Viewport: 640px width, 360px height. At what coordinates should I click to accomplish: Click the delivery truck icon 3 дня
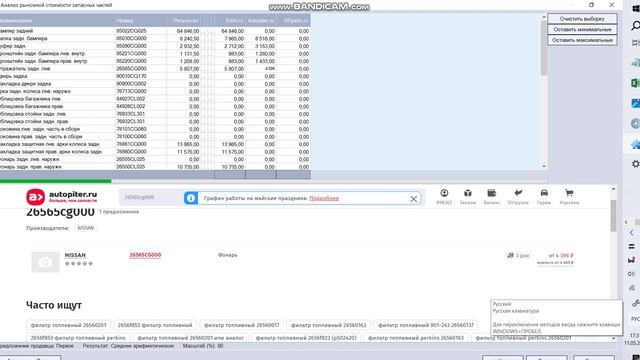click(510, 256)
